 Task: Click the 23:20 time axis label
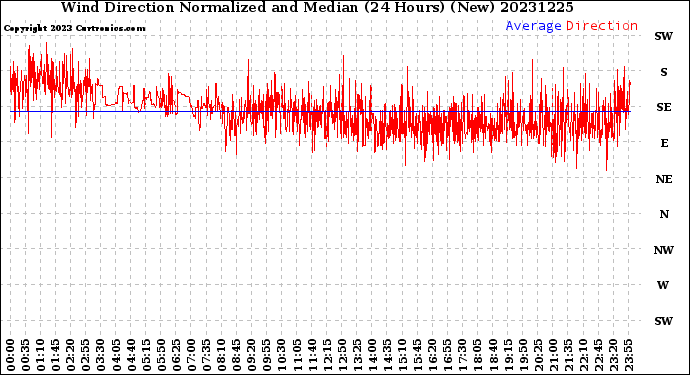613,355
